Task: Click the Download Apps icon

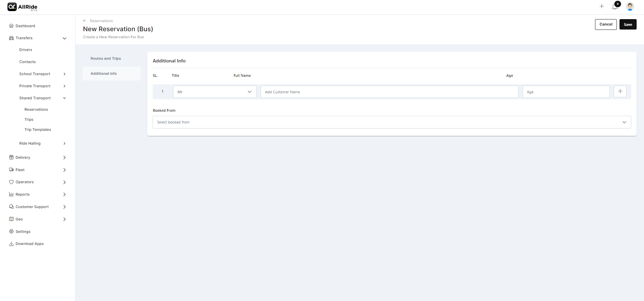Action: tap(11, 244)
